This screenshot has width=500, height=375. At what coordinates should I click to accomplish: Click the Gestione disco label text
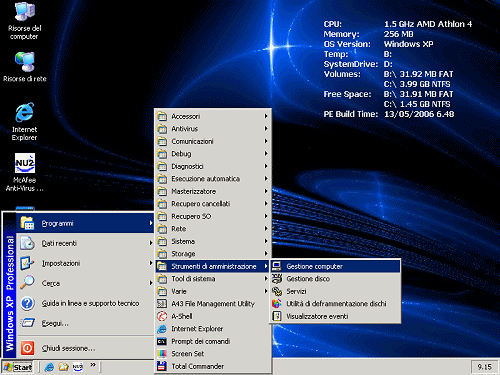click(x=308, y=279)
